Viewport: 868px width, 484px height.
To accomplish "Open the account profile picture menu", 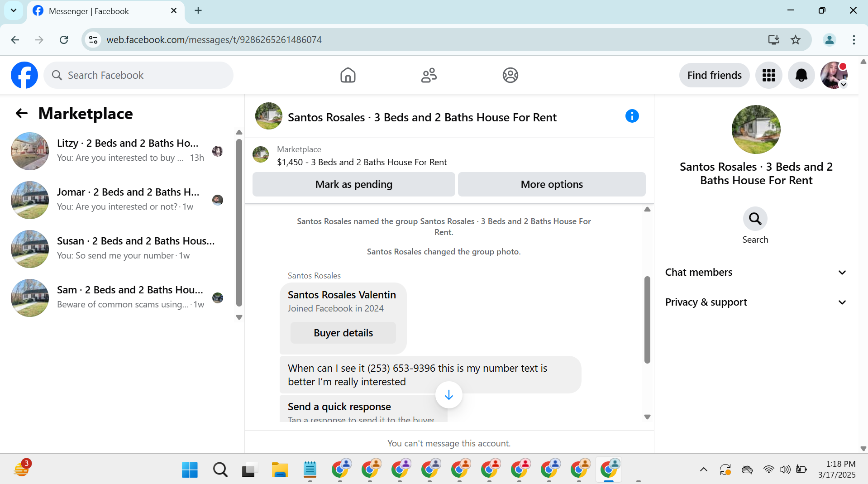I will click(834, 75).
